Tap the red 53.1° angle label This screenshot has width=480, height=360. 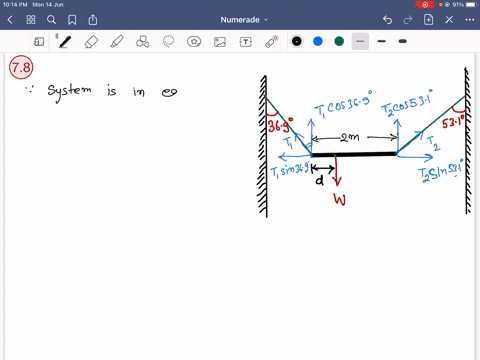453,122
